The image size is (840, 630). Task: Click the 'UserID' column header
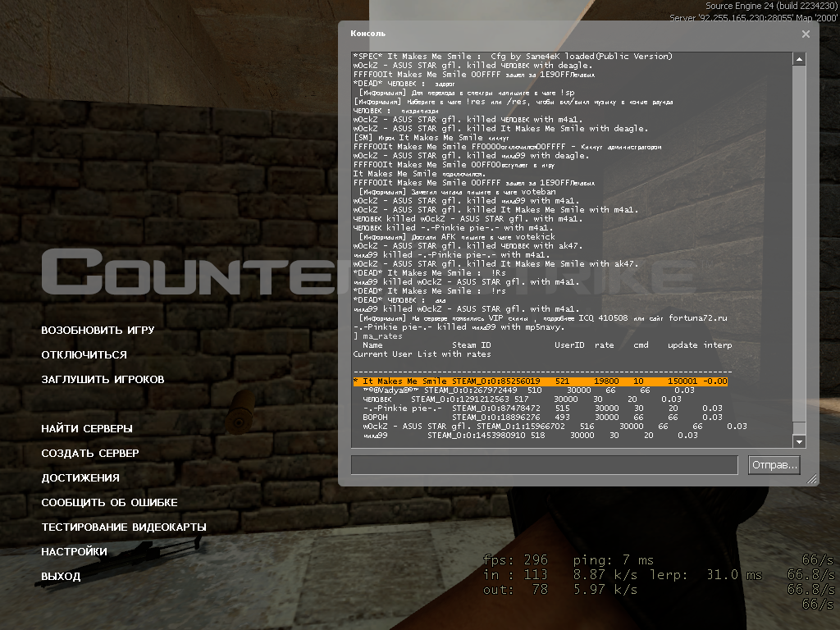click(569, 345)
